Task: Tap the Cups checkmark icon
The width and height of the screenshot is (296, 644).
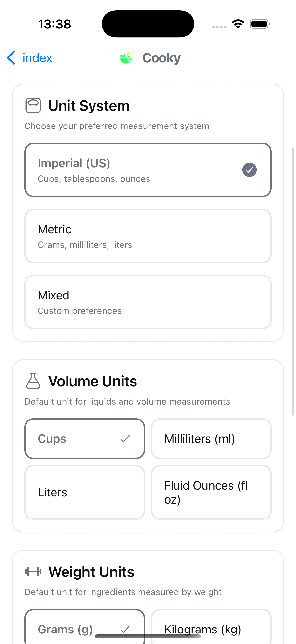Action: coord(125,438)
